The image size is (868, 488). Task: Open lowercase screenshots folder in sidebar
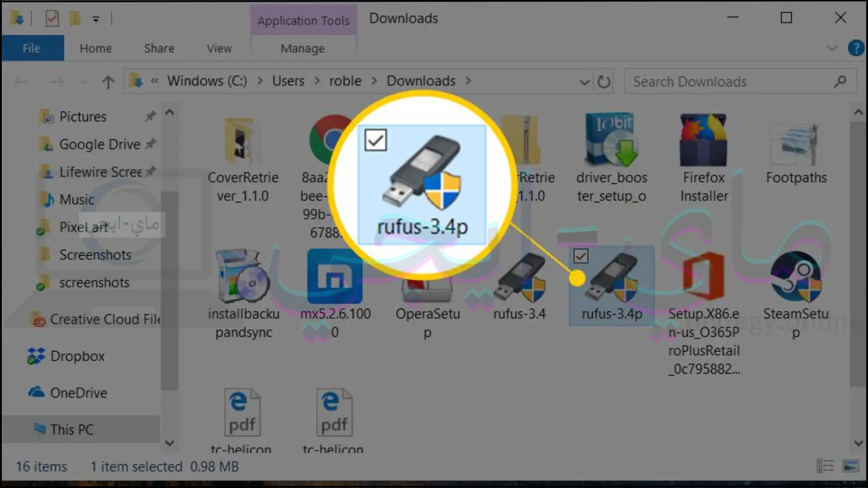point(94,282)
